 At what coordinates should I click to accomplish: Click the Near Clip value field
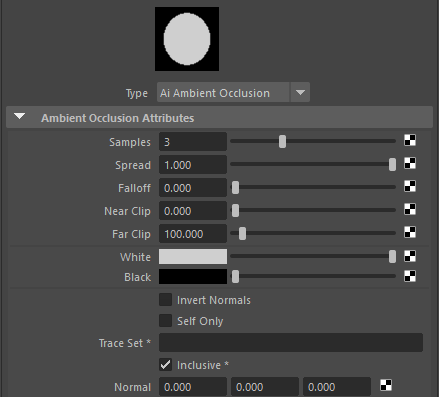[193, 211]
